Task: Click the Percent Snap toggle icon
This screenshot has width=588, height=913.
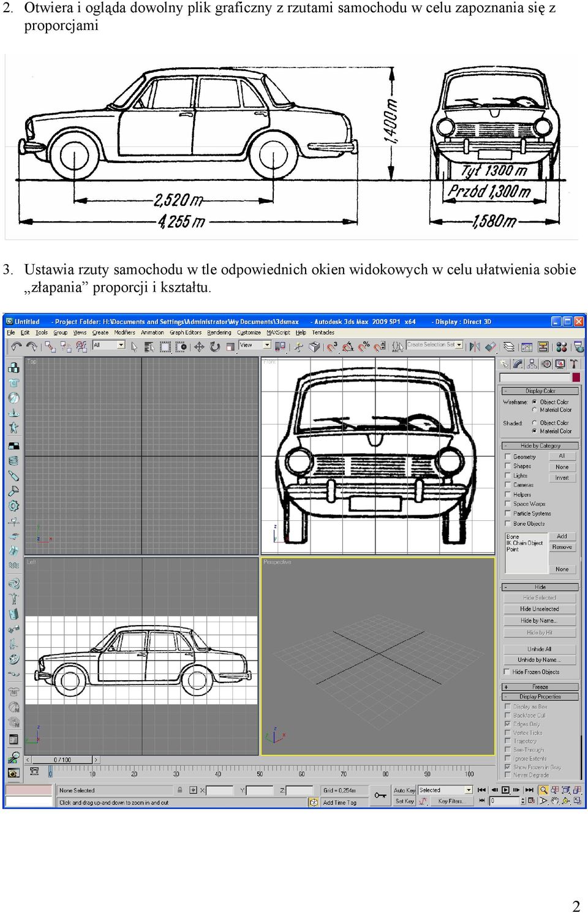Action: click(x=364, y=347)
